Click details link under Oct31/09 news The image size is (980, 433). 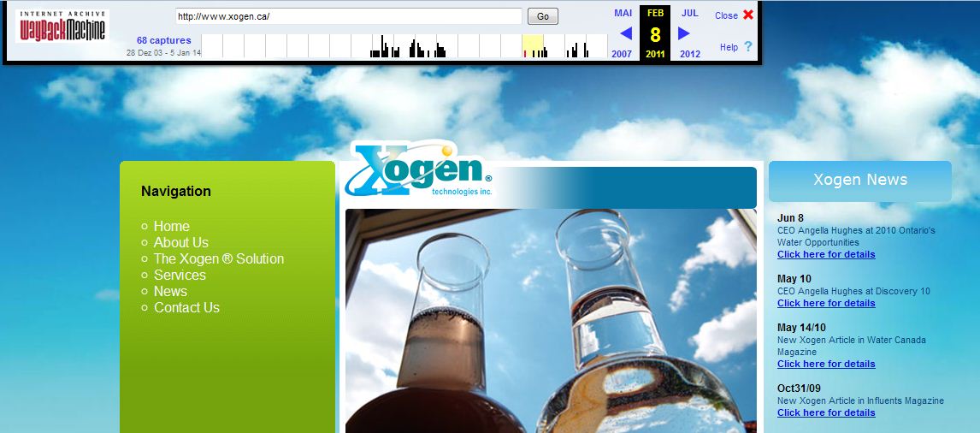826,412
